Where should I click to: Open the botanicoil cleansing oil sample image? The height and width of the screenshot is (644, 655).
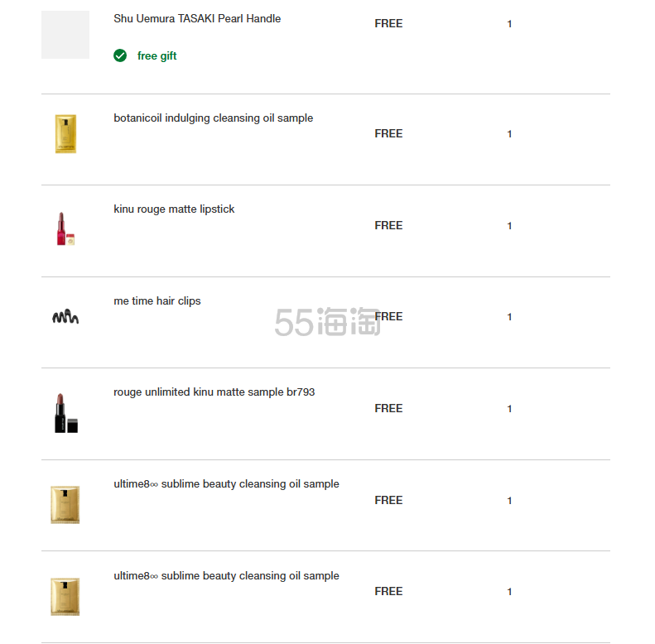click(65, 133)
